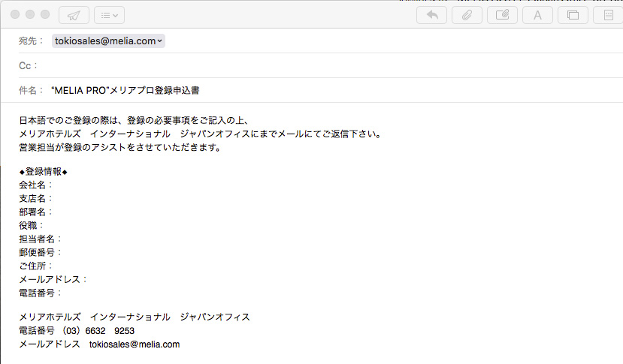Click the reply arrow toolbar icon
The height and width of the screenshot is (364, 623).
pos(431,14)
